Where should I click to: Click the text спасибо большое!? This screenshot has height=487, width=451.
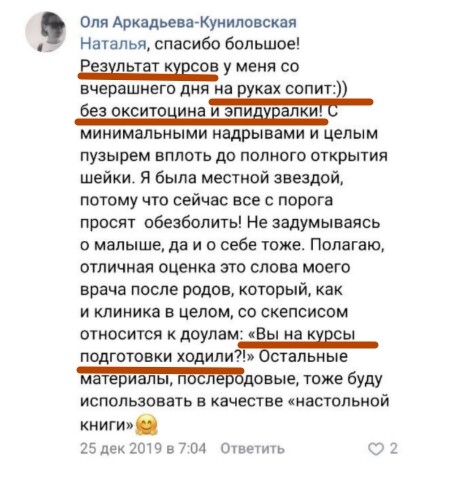(228, 44)
